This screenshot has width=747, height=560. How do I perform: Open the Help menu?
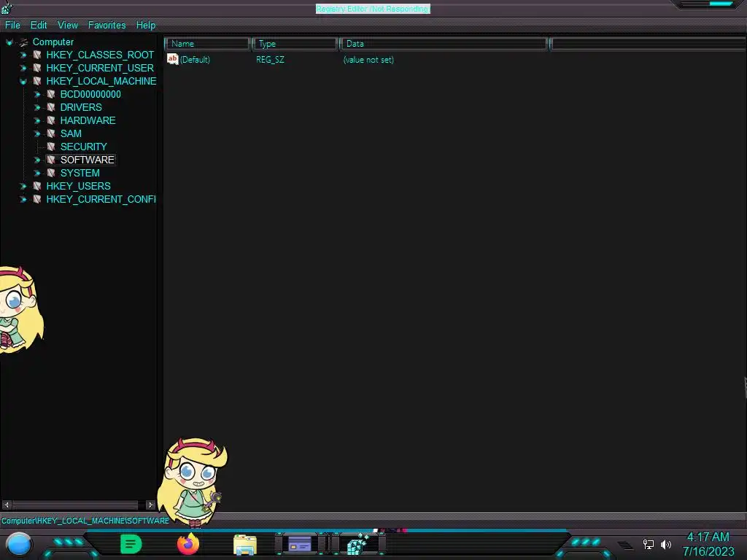(146, 26)
